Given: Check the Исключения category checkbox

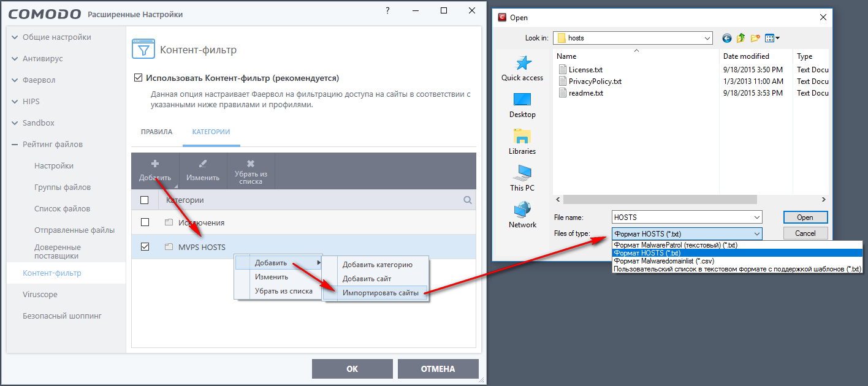Looking at the screenshot, I should tap(145, 222).
